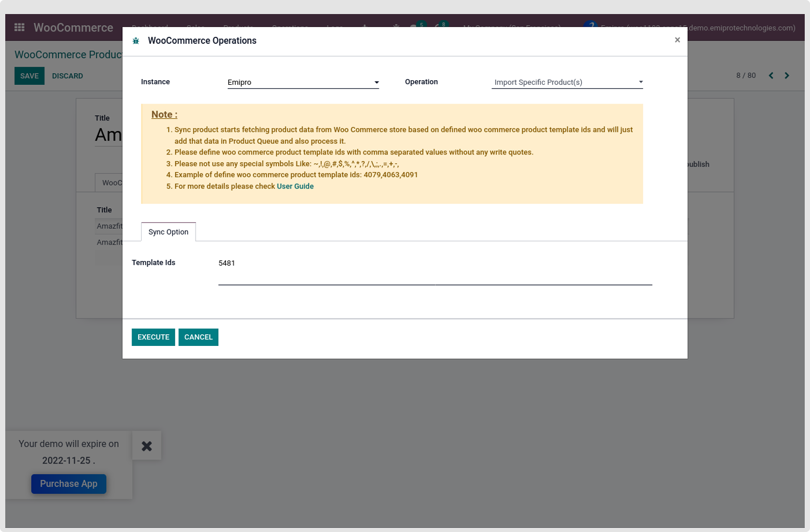810x532 pixels.
Task: Click the Note : heading
Action: point(164,115)
